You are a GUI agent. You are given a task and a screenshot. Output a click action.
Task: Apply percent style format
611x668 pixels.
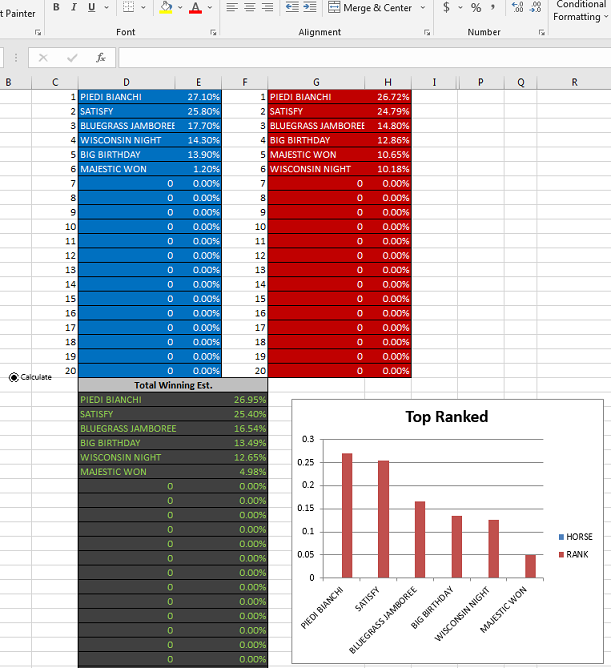(476, 8)
